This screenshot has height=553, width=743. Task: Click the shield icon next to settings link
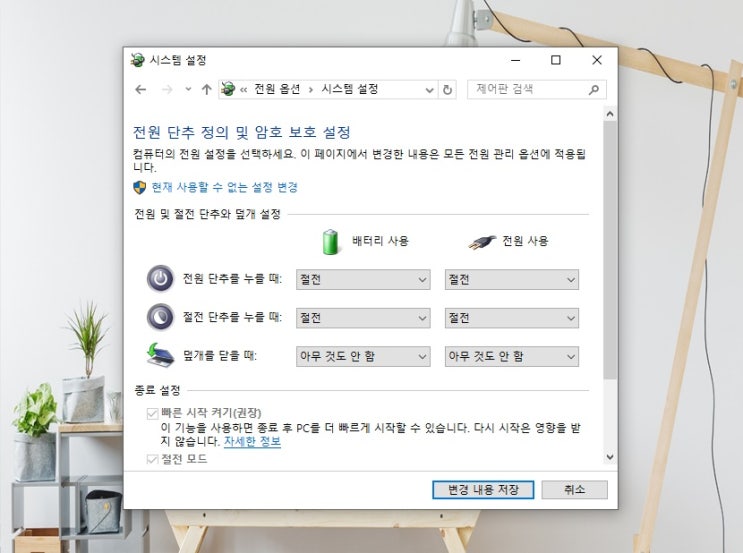(139, 188)
